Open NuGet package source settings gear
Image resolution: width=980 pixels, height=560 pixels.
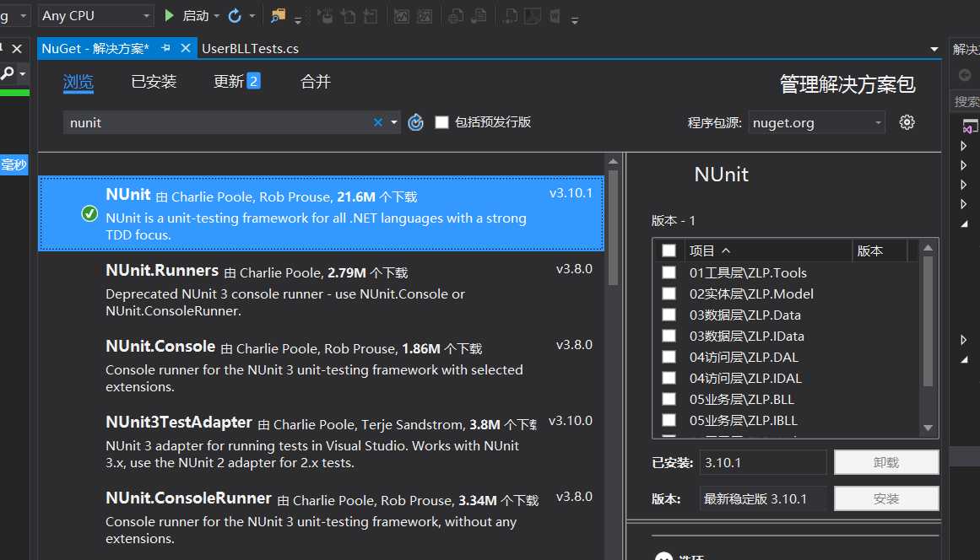[x=907, y=122]
